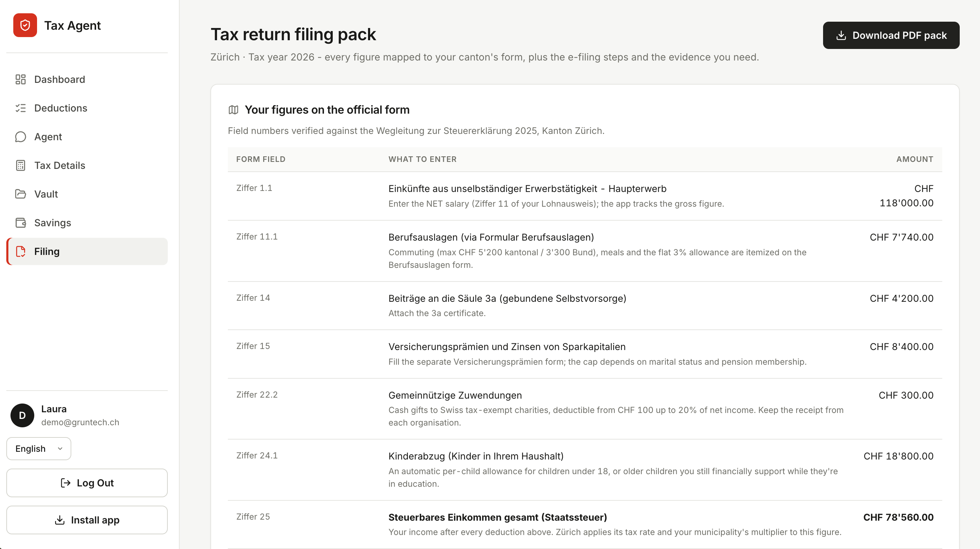The image size is (980, 549).
Task: Click amount CHF 7'740.00
Action: pyautogui.click(x=901, y=237)
